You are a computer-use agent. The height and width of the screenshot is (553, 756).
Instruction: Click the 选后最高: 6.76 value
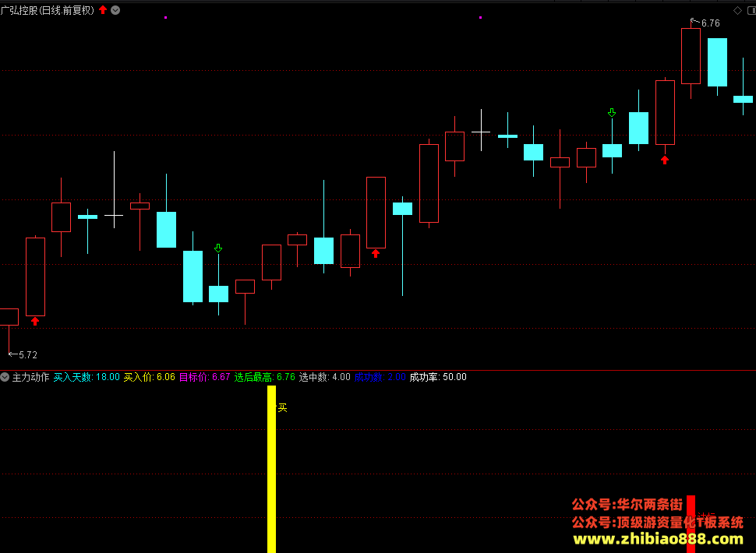265,377
